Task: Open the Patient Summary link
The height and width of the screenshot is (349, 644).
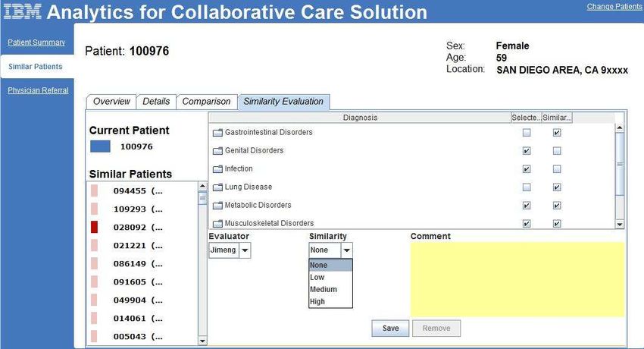Action: coord(36,42)
